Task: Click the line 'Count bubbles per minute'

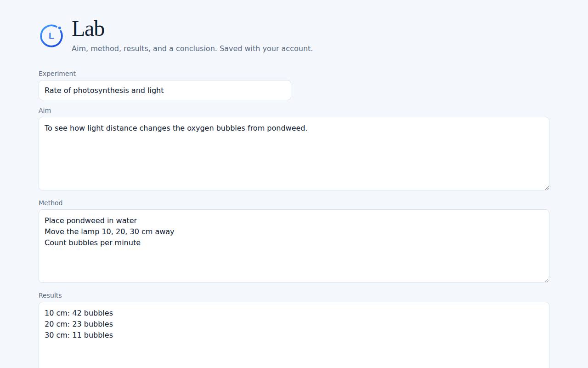Action: (92, 242)
